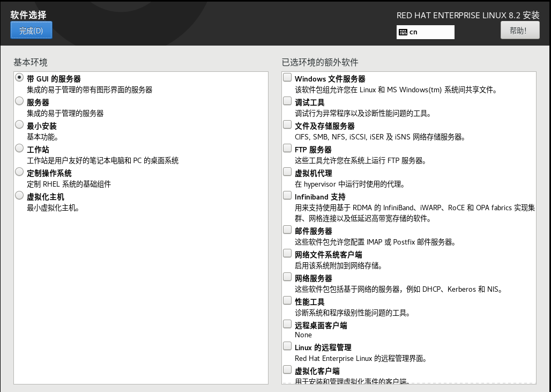Enable the FTP 服务器 checkbox
Viewport: 551px width, 392px height.
pos(287,148)
